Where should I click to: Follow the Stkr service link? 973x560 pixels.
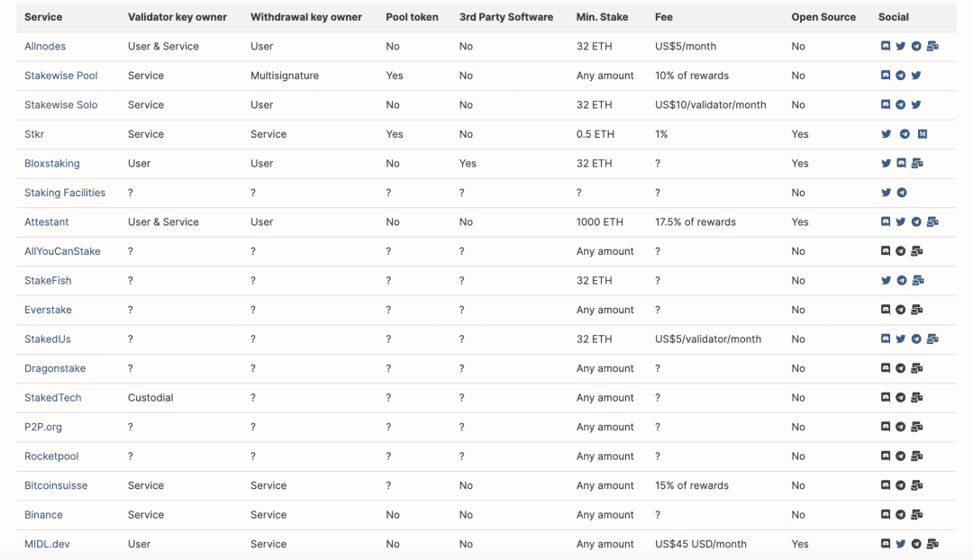click(34, 134)
